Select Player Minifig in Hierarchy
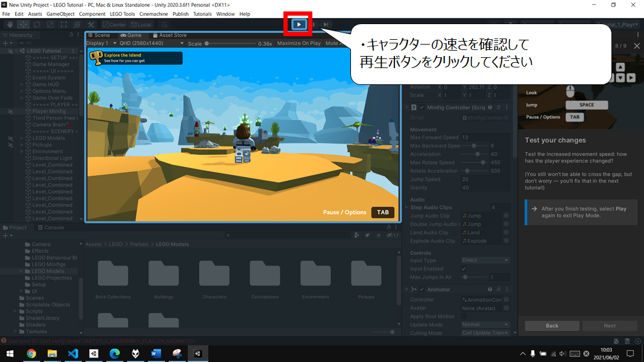Image resolution: width=644 pixels, height=362 pixels. tap(49, 111)
